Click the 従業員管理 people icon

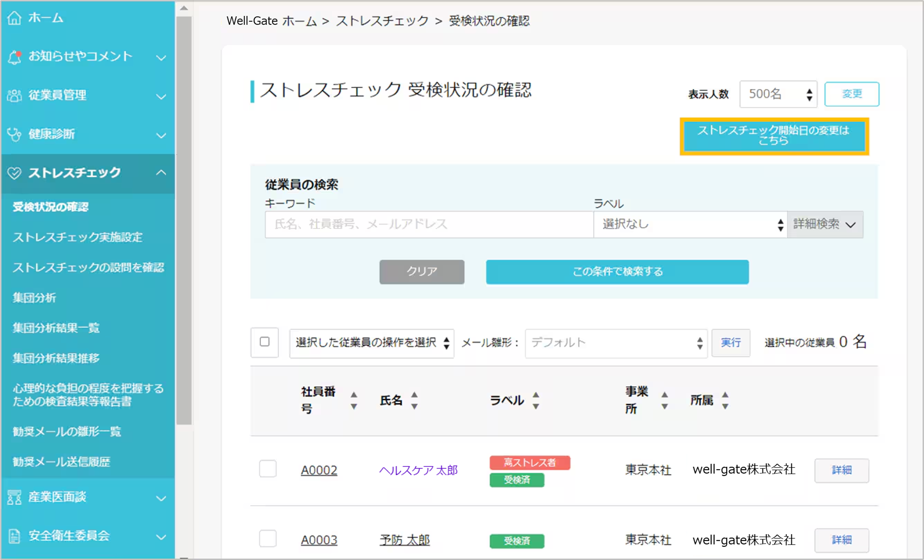14,95
